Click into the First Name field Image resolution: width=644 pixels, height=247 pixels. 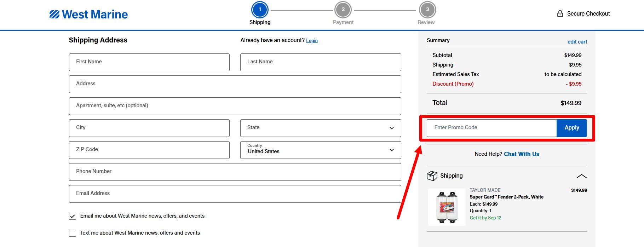tap(149, 62)
